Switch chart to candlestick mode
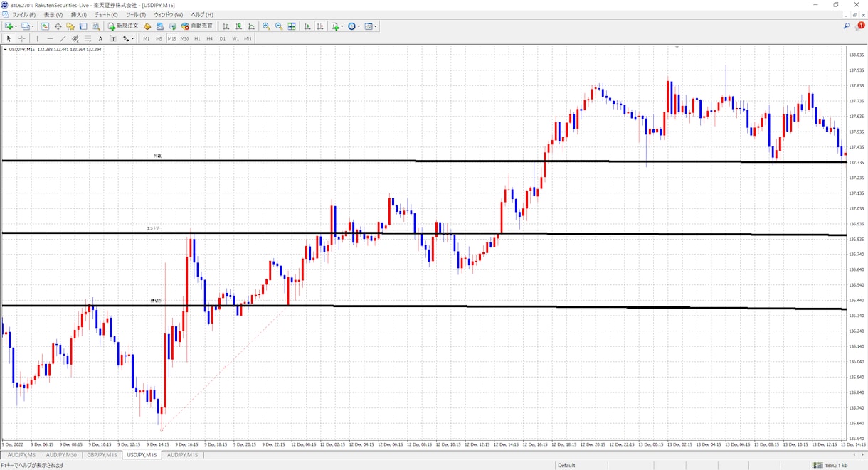The width and height of the screenshot is (868, 470). [239, 26]
